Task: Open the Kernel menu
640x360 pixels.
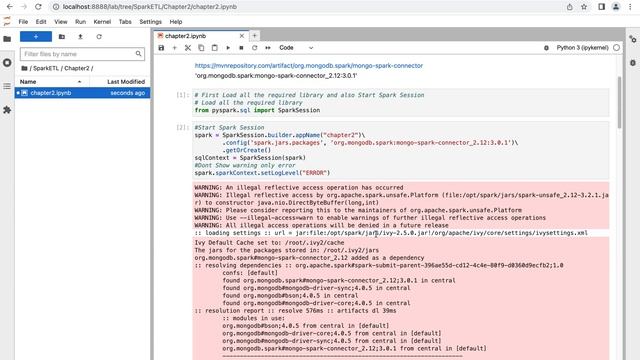Action: (x=102, y=22)
